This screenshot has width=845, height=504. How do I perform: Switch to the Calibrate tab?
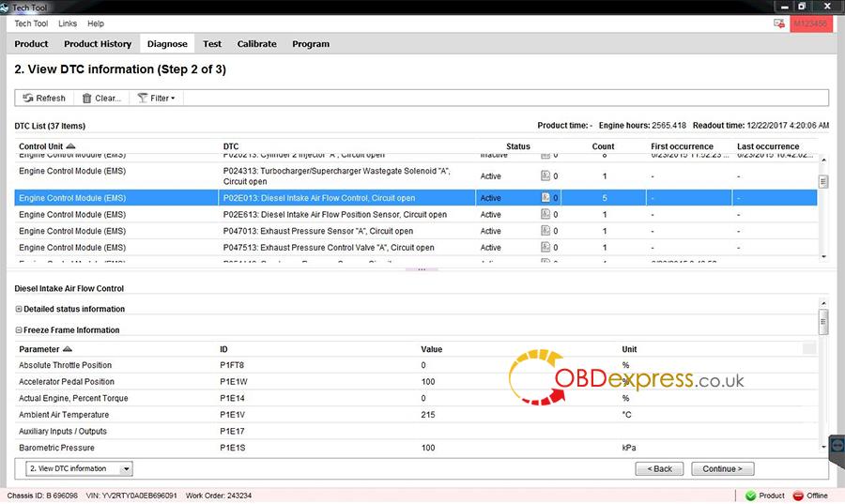[x=256, y=44]
